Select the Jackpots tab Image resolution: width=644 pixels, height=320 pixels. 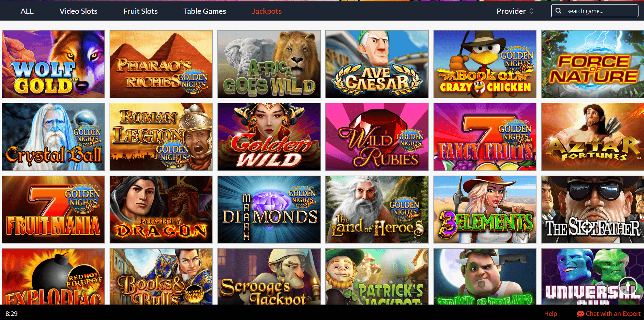[267, 11]
